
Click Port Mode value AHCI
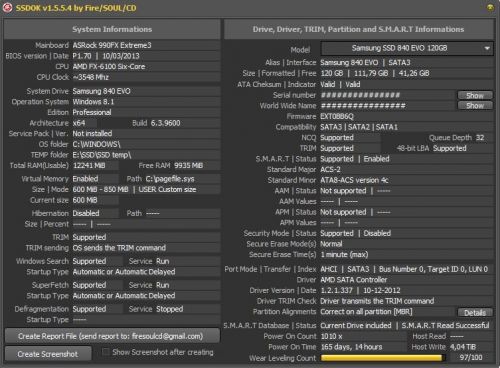tap(329, 269)
